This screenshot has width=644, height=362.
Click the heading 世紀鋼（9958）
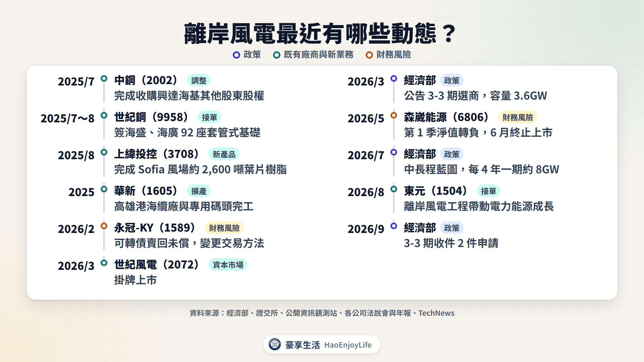tap(152, 117)
